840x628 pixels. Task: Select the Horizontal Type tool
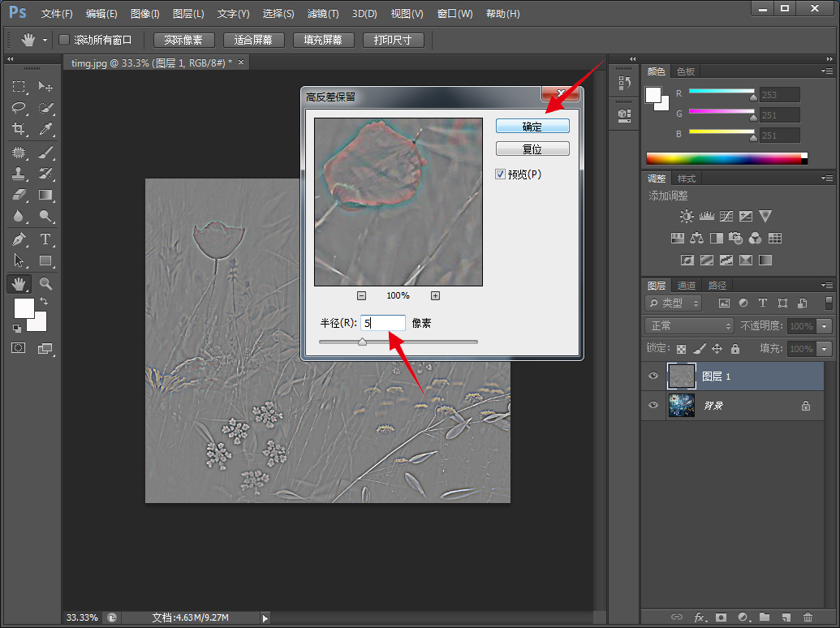pyautogui.click(x=45, y=239)
